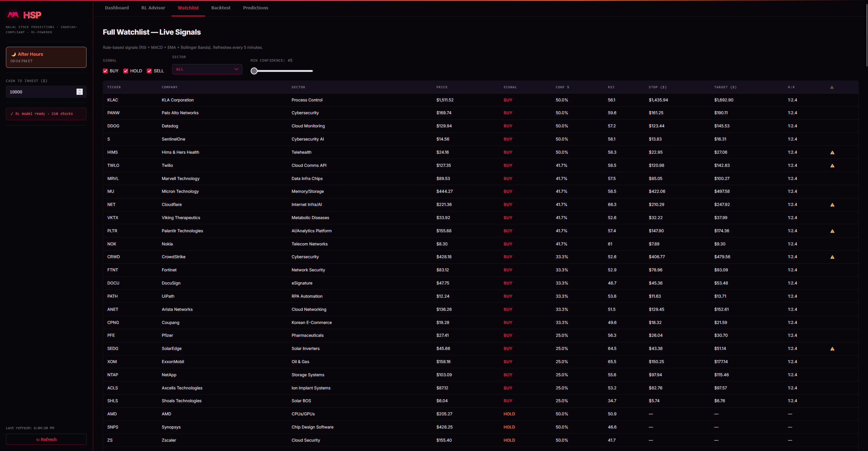868x451 pixels.
Task: Click the warning triangle on the TWLO row
Action: [832, 165]
